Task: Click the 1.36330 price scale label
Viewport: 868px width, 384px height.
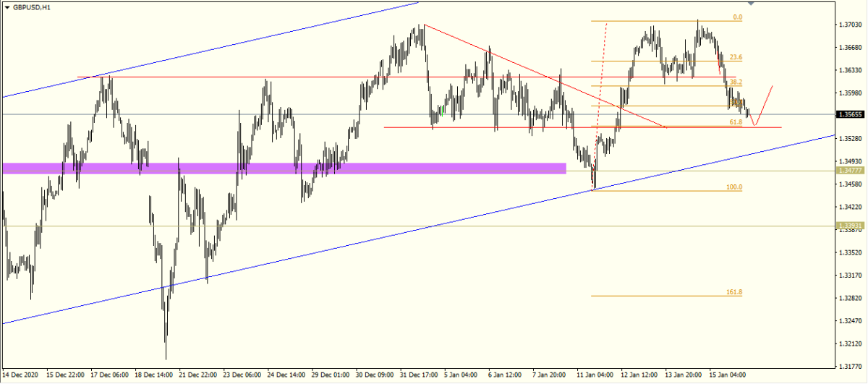Action: [x=851, y=71]
